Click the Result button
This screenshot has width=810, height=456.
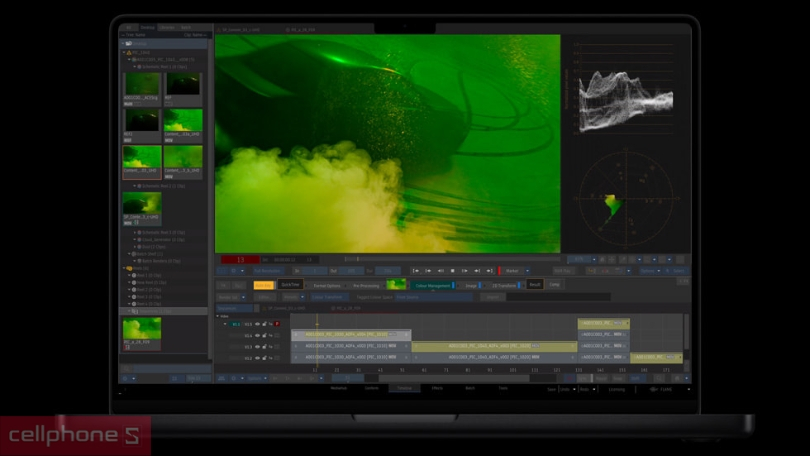click(535, 285)
